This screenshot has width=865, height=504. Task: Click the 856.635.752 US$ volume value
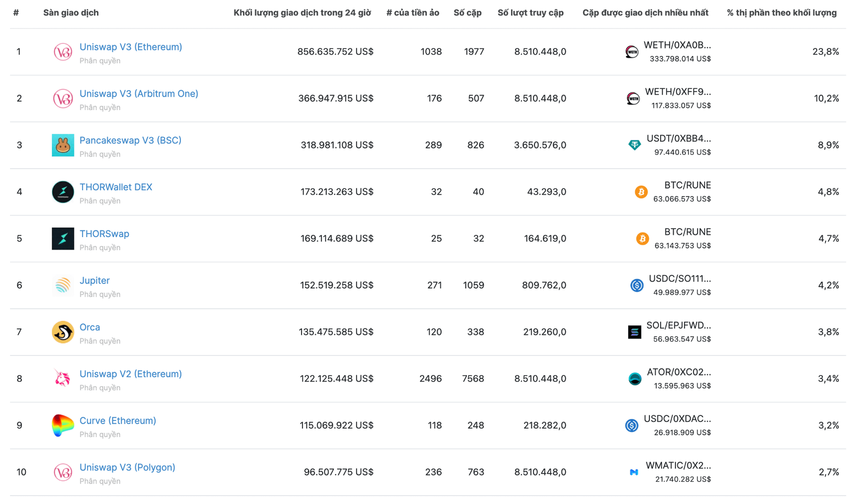336,52
